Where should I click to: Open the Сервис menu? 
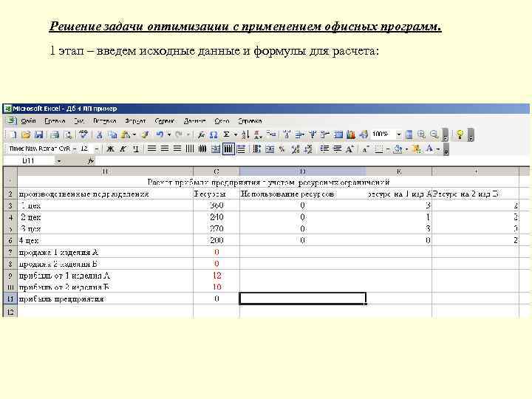(x=164, y=120)
